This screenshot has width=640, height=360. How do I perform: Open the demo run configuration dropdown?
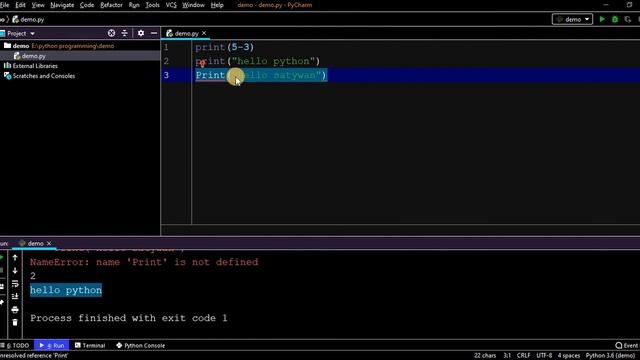pos(572,19)
